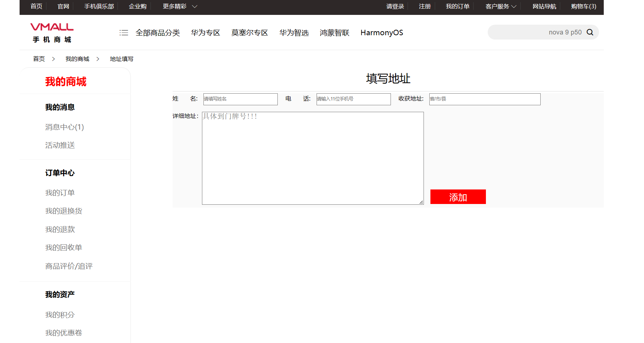Viewport: 644px width, 343px height.
Task: Select 鸿蒙智联 from the navigation bar
Action: tap(334, 32)
